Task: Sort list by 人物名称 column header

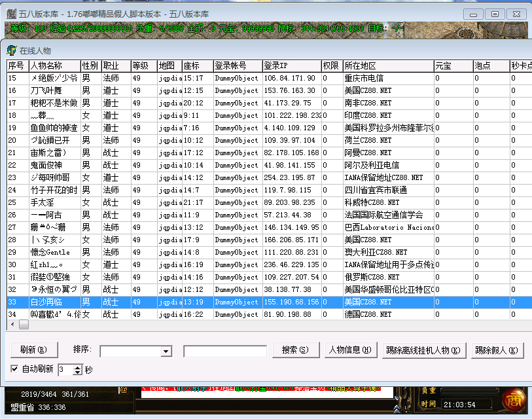Action: (x=54, y=66)
